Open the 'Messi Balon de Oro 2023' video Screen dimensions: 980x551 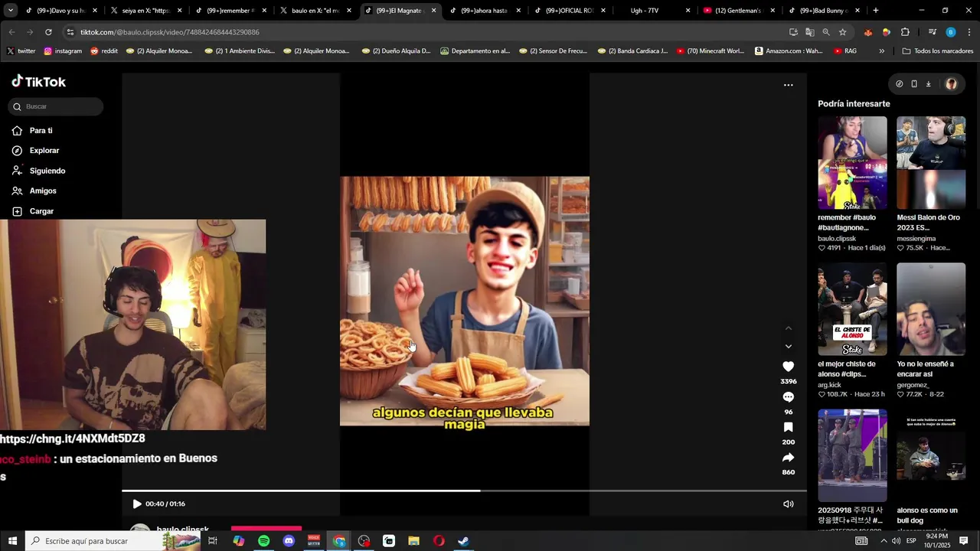coord(931,163)
